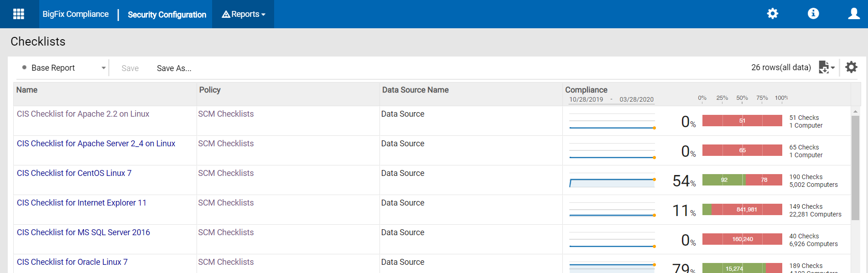The width and height of the screenshot is (868, 273).
Task: Click BigFix Compliance title
Action: (76, 14)
